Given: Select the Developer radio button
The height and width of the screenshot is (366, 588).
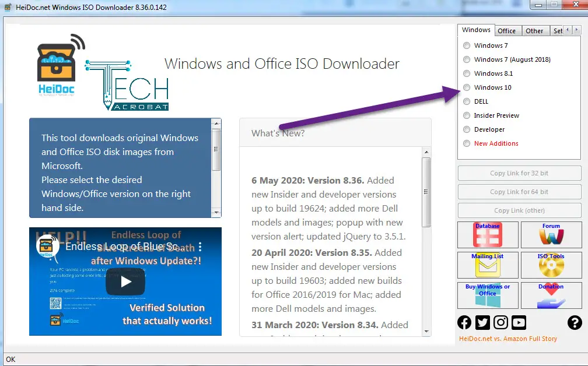Looking at the screenshot, I should (467, 129).
